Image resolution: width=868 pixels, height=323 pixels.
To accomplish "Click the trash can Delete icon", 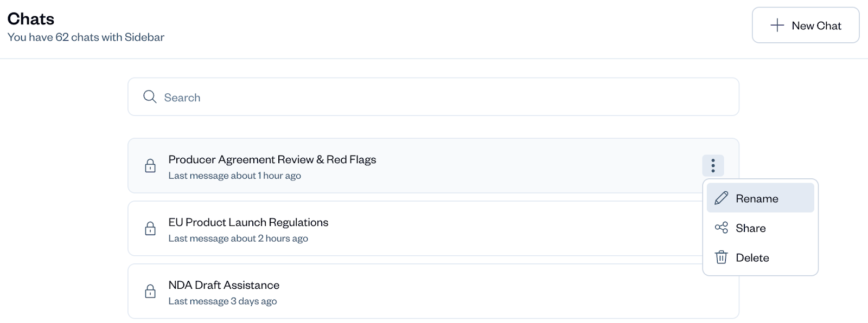I will tap(721, 257).
